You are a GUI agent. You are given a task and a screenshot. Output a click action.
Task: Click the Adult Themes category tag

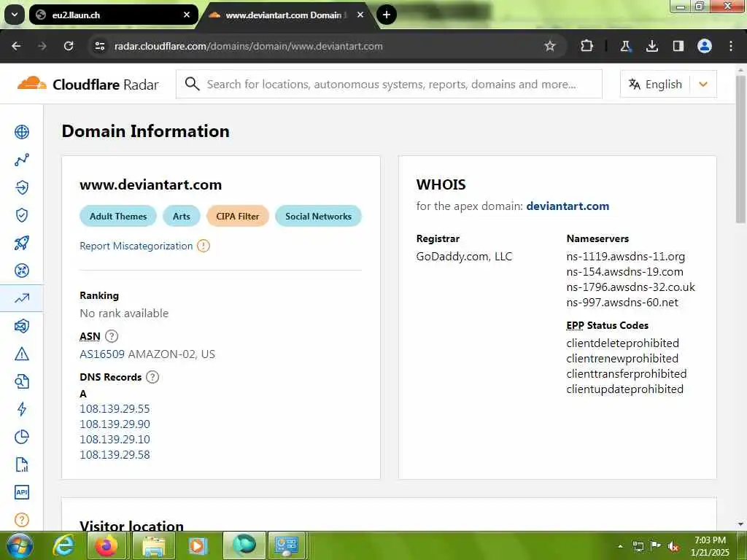(x=118, y=216)
